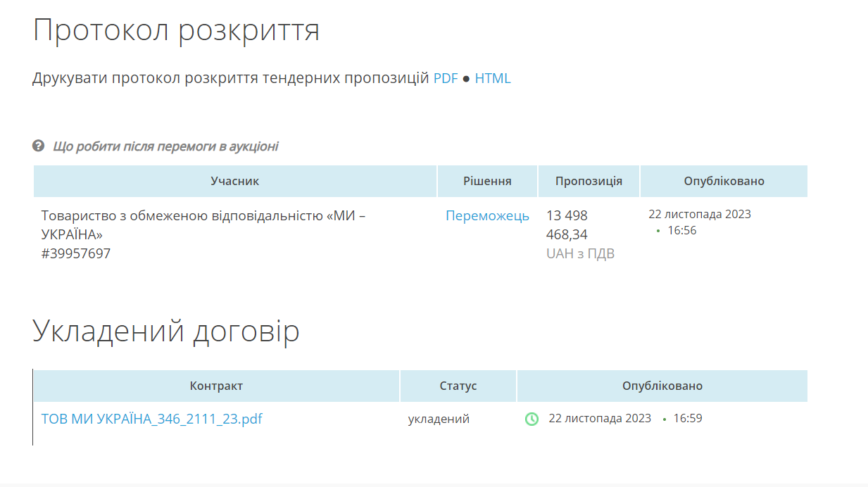Click the participant code #39957697

click(x=75, y=253)
